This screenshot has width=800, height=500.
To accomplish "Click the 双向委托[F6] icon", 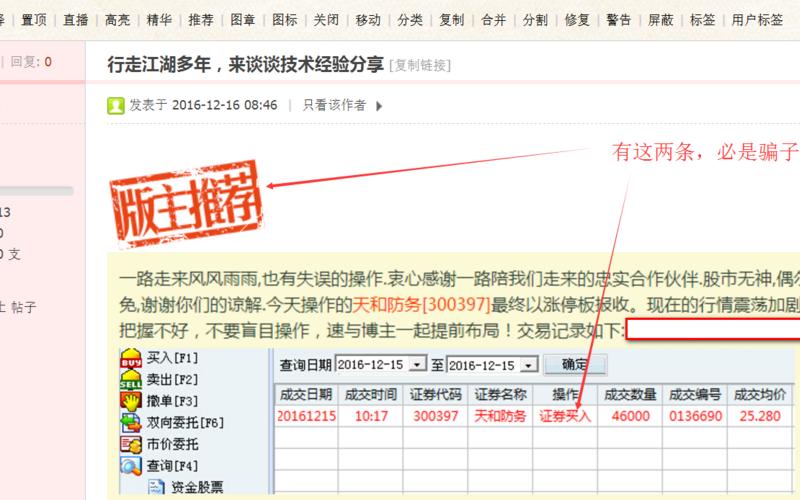I will click(x=131, y=422).
